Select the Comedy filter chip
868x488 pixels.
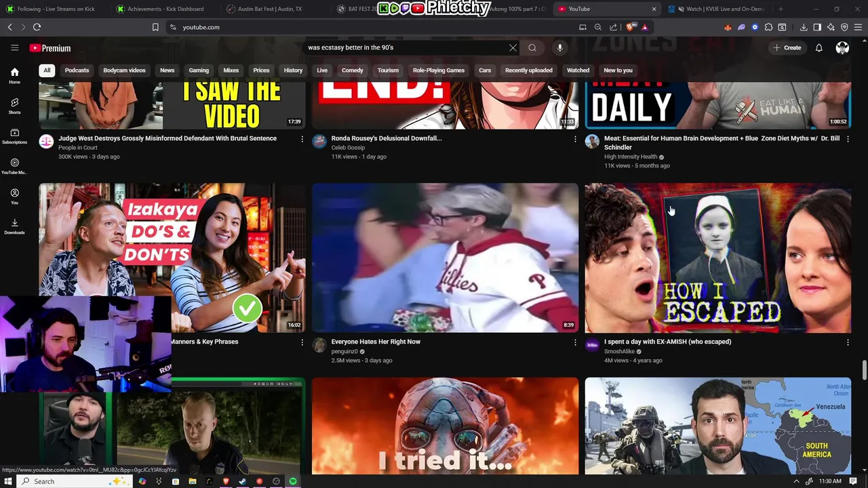[x=352, y=70]
